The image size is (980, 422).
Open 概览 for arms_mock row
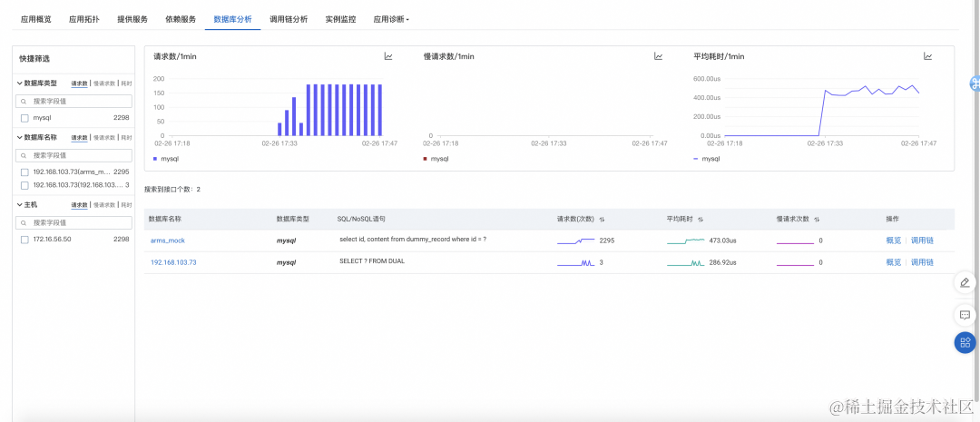pos(894,240)
